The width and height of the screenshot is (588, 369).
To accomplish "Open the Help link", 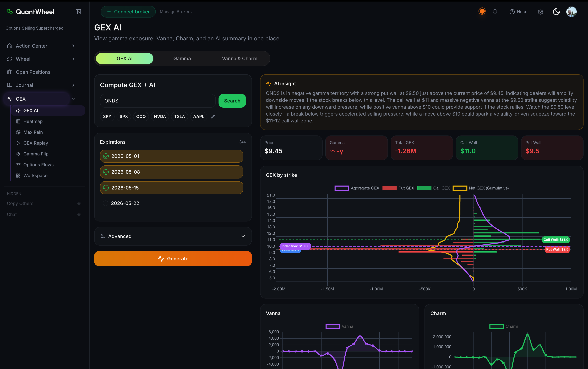I will (518, 12).
